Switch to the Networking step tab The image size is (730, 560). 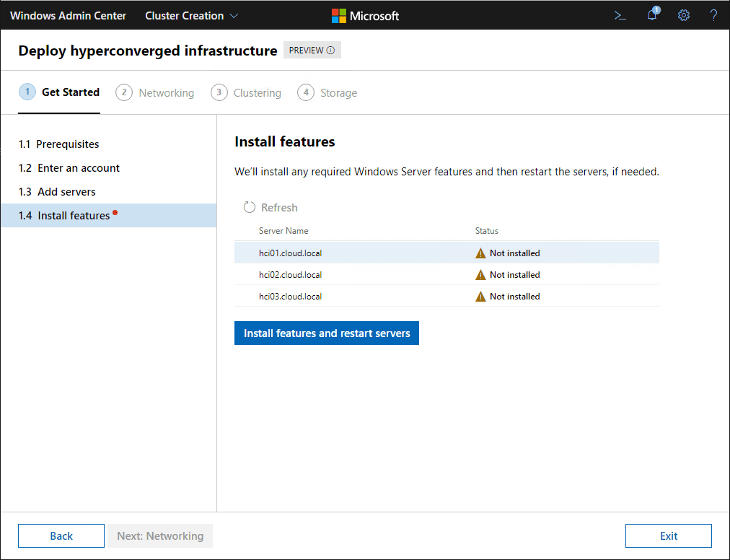tap(155, 93)
